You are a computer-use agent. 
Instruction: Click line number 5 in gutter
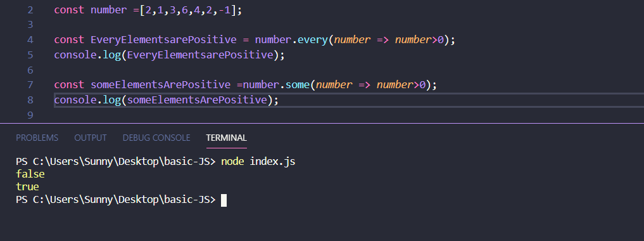30,55
